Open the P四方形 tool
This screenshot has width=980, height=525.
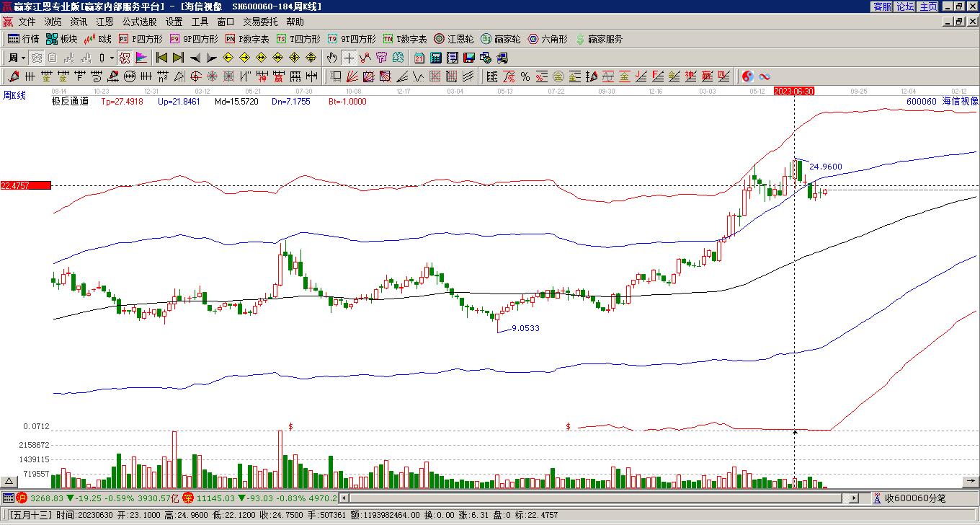[141, 39]
